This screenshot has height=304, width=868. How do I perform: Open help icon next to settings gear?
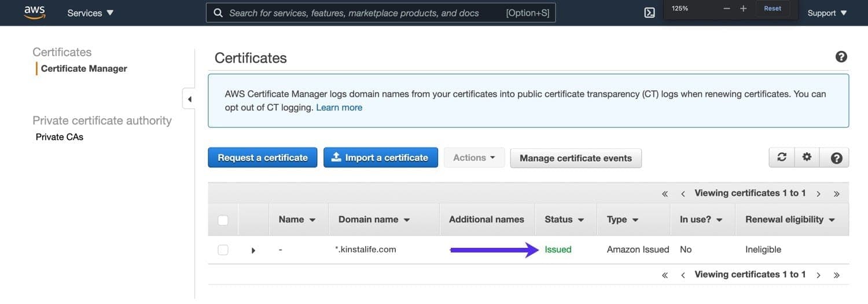point(836,157)
